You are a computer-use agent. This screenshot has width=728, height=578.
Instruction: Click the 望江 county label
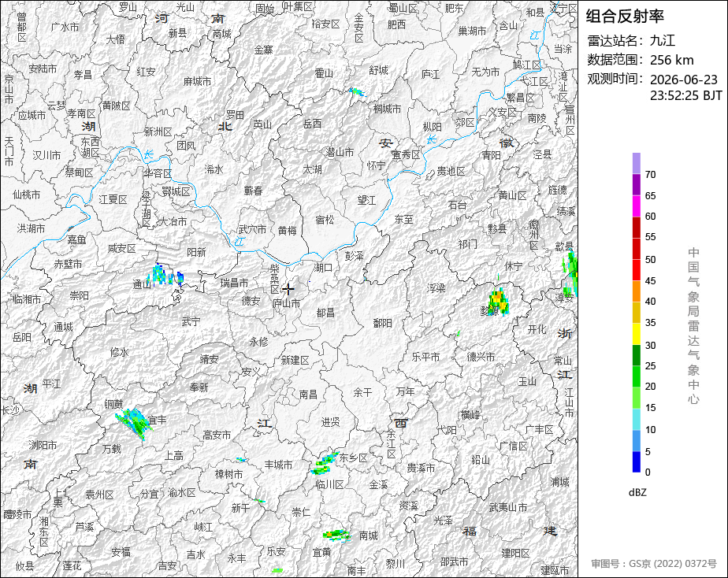point(366,200)
